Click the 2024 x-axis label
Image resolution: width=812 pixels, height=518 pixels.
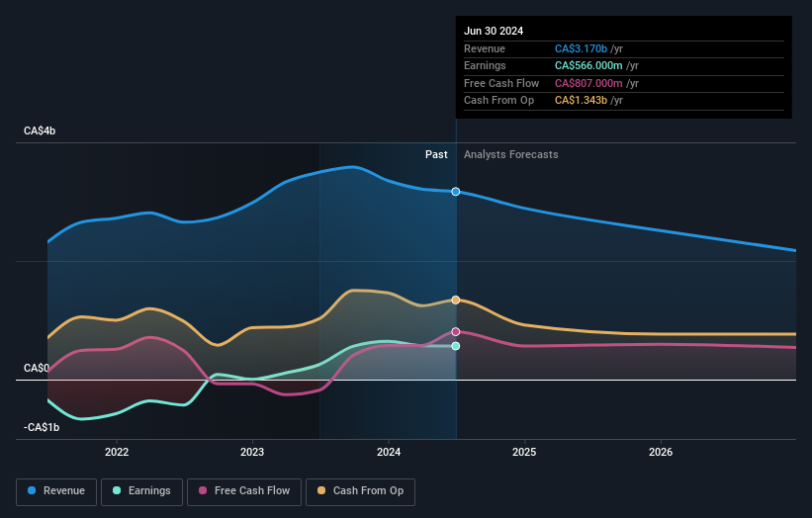pyautogui.click(x=389, y=452)
